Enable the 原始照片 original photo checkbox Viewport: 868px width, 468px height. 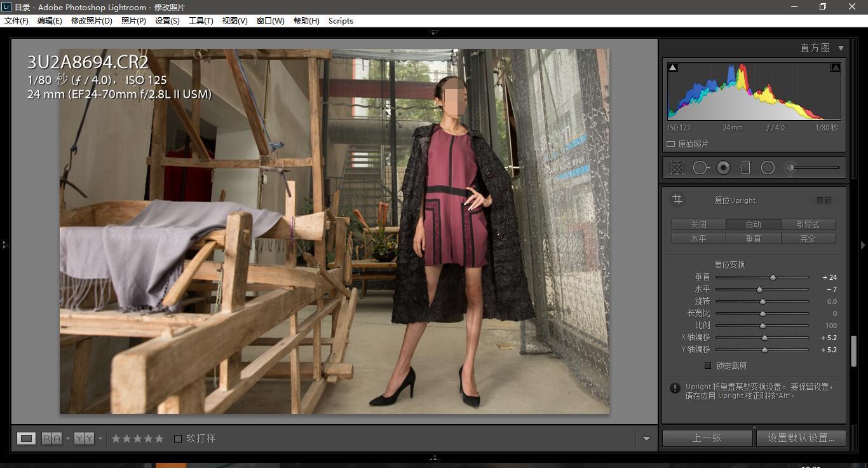pos(670,144)
